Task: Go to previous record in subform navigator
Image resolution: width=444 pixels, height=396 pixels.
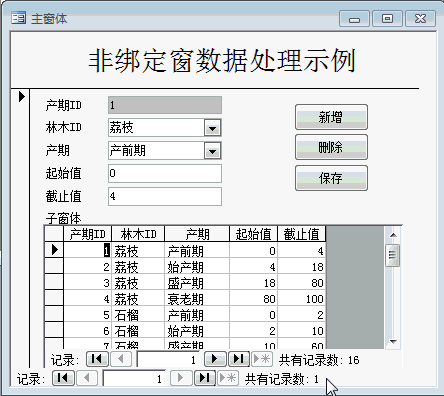Action: coord(120,359)
